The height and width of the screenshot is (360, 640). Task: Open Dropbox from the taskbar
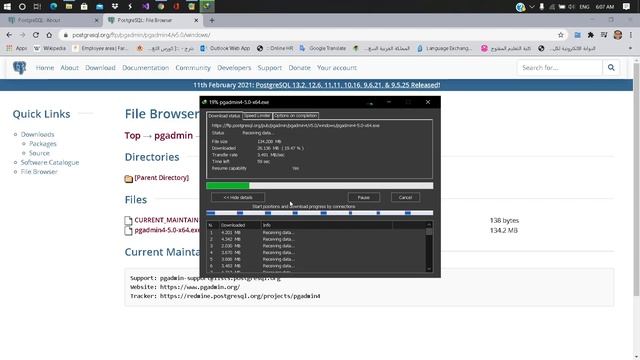[115, 7]
